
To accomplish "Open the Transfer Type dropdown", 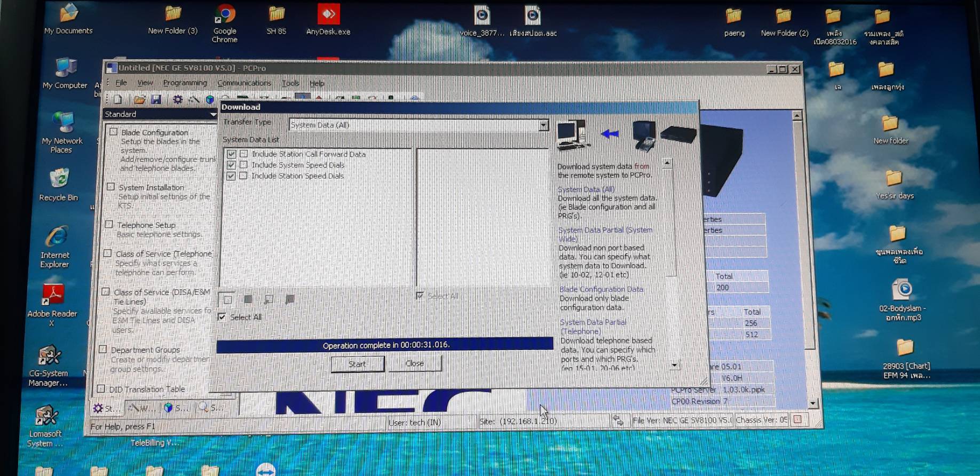I will point(543,125).
